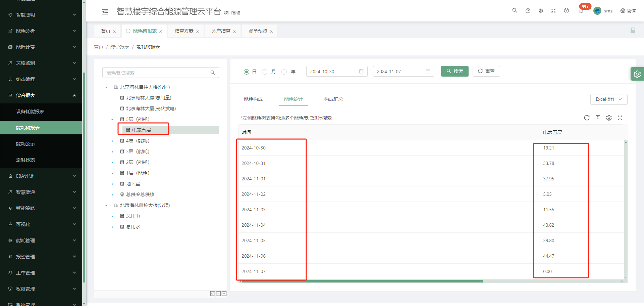Collapse the 综合报表 sidebar menu

point(41,95)
